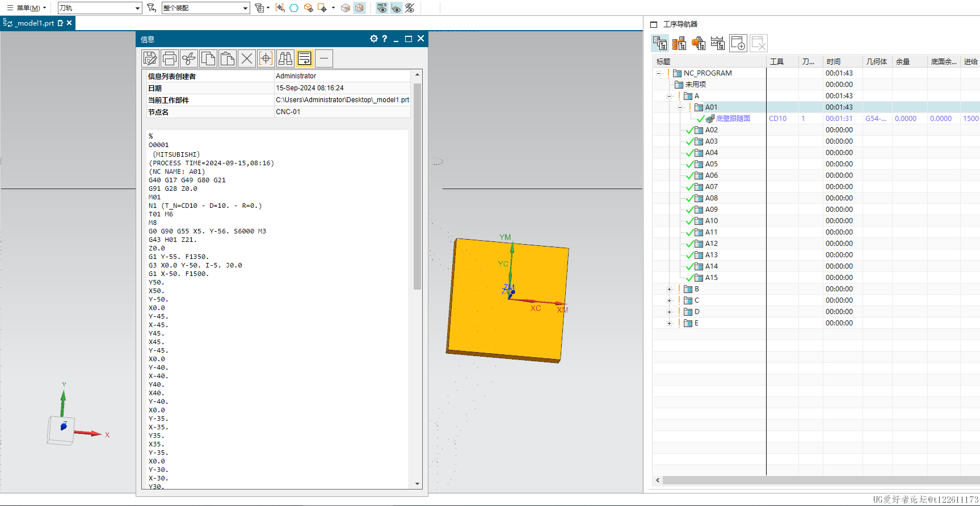Open Find with the binoculars icon

coord(285,58)
